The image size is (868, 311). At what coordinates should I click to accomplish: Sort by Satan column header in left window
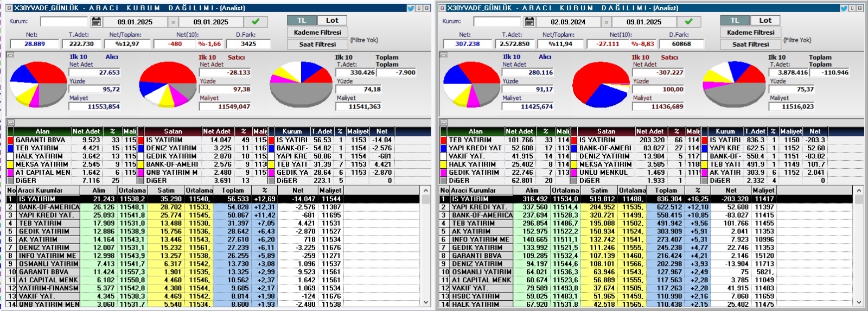click(x=173, y=131)
